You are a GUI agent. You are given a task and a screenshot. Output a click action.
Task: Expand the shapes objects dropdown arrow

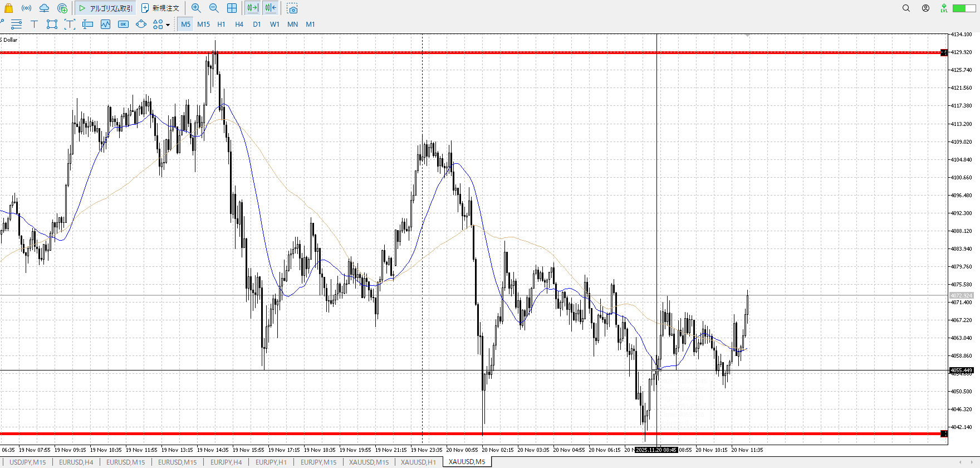pos(168,25)
